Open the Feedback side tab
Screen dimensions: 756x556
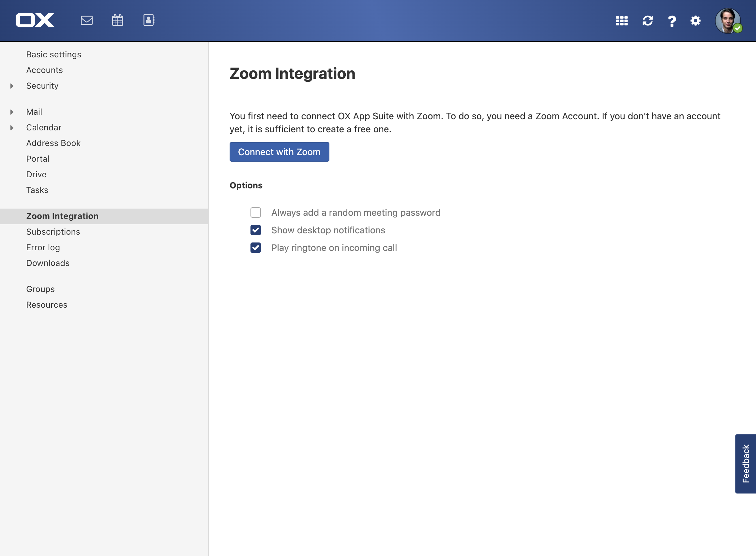[745, 463]
